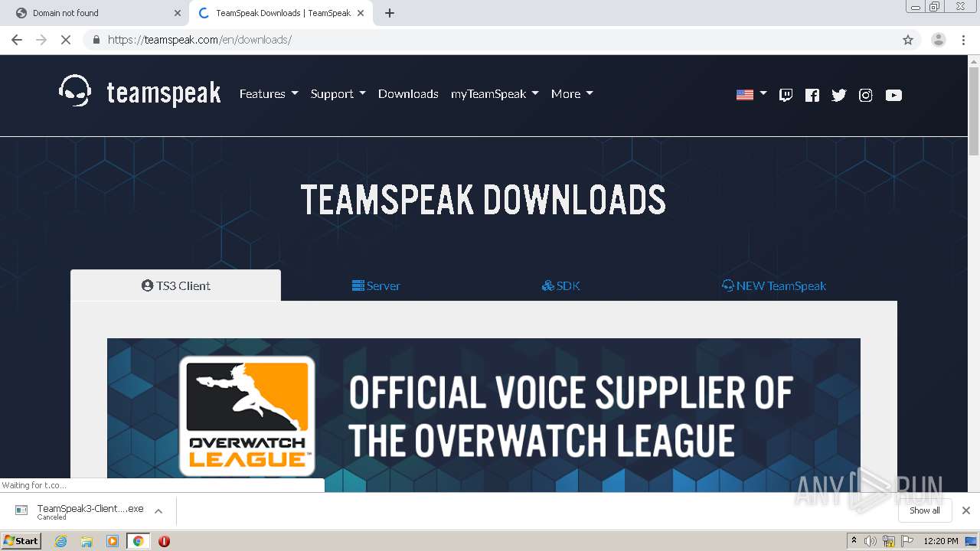Switch to the SDK tab
The width and height of the screenshot is (980, 551).
click(x=560, y=285)
